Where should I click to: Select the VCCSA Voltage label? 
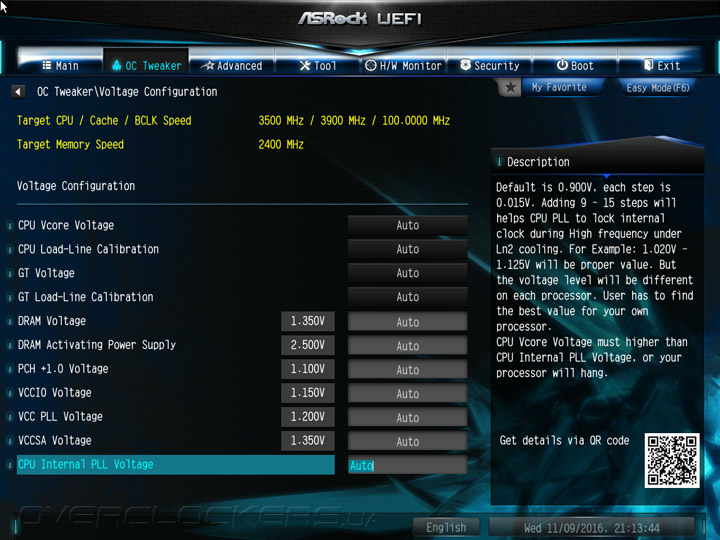click(54, 440)
